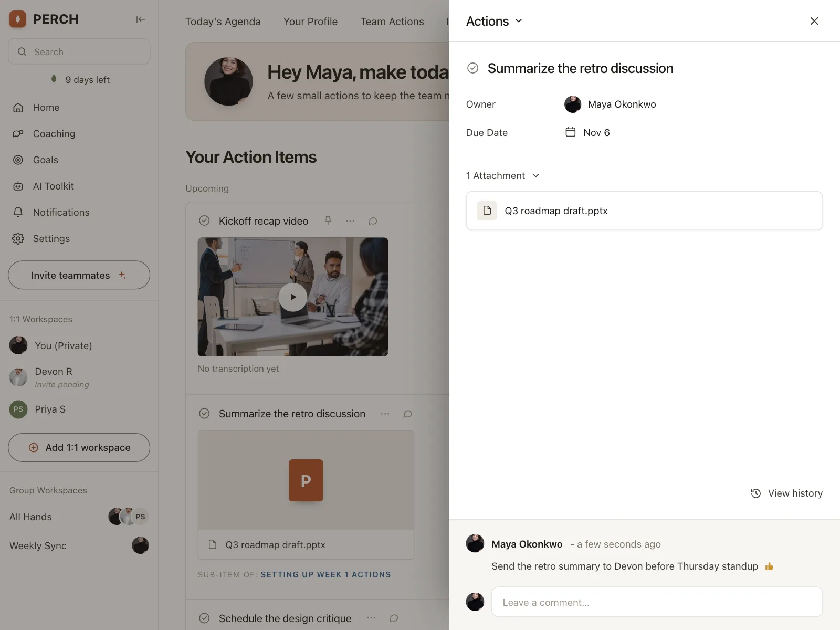Click the All Hands member avatars

pyautogui.click(x=129, y=517)
